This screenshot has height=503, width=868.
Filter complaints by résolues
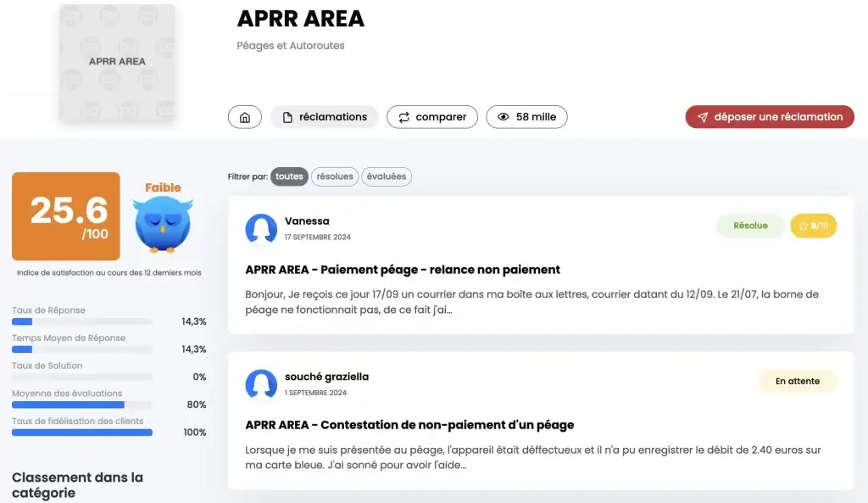[x=335, y=176]
